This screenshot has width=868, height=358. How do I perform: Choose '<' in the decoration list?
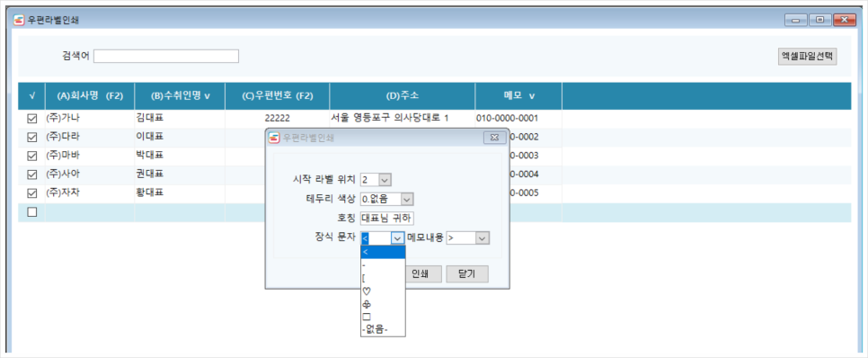click(x=383, y=252)
